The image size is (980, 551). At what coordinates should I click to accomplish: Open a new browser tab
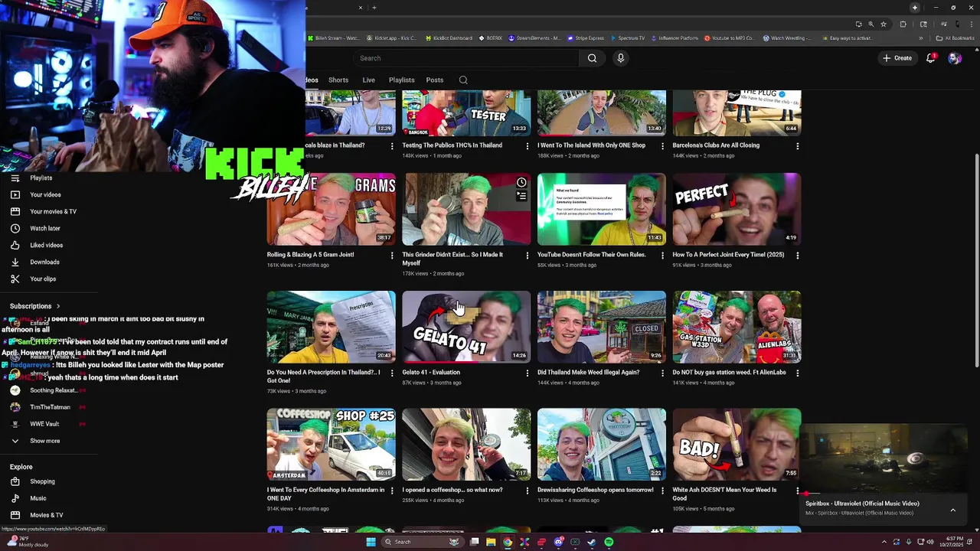[x=374, y=8]
